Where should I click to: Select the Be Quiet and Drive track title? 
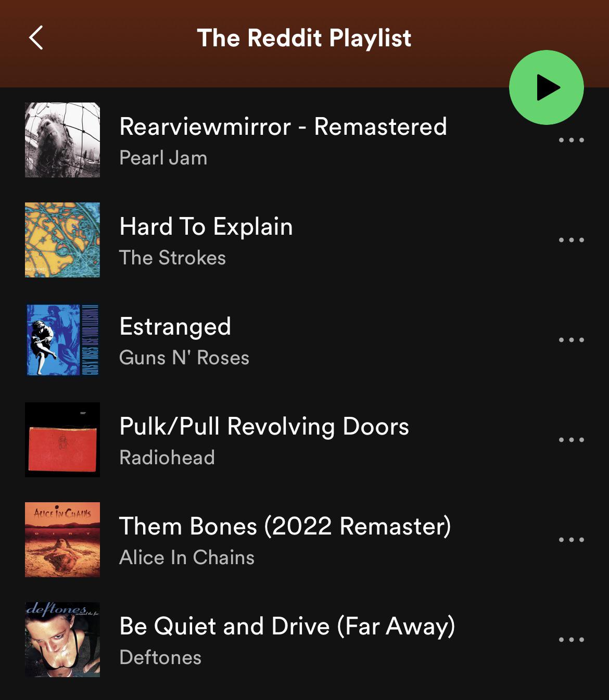(287, 626)
